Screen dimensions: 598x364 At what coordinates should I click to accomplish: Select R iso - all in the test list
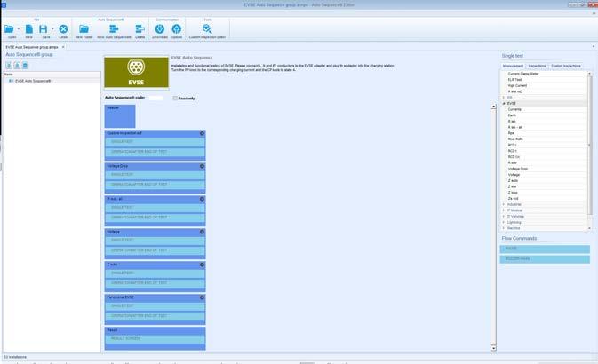tap(514, 127)
